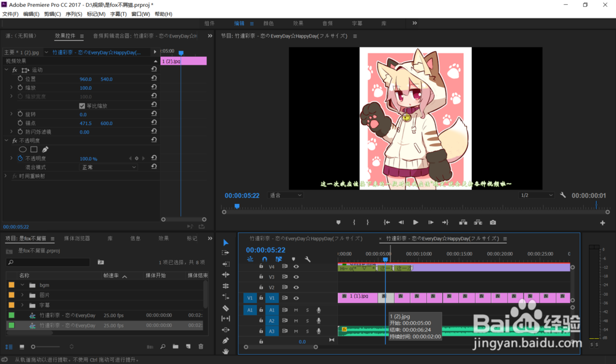Collapse the 运动 motion effect
The image size is (616, 364).
click(6, 70)
